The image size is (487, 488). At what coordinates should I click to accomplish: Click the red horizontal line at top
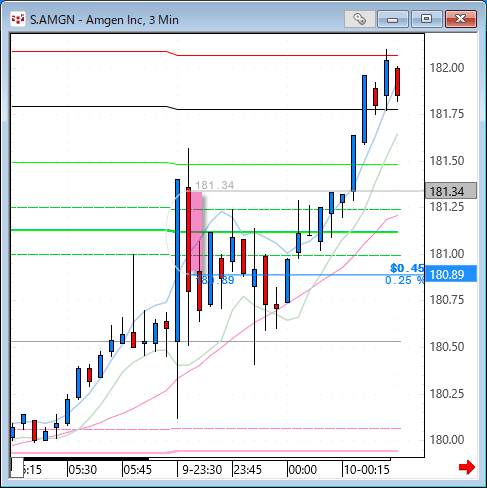pos(205,55)
